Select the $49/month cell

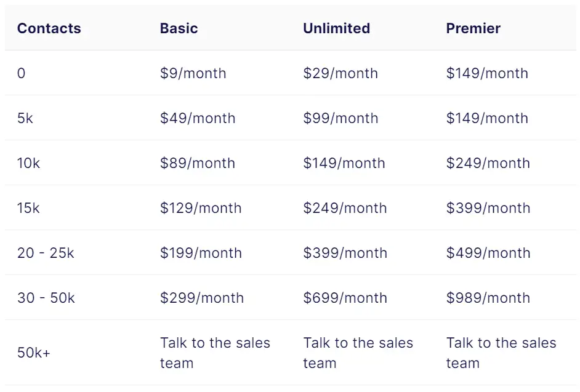(x=198, y=118)
